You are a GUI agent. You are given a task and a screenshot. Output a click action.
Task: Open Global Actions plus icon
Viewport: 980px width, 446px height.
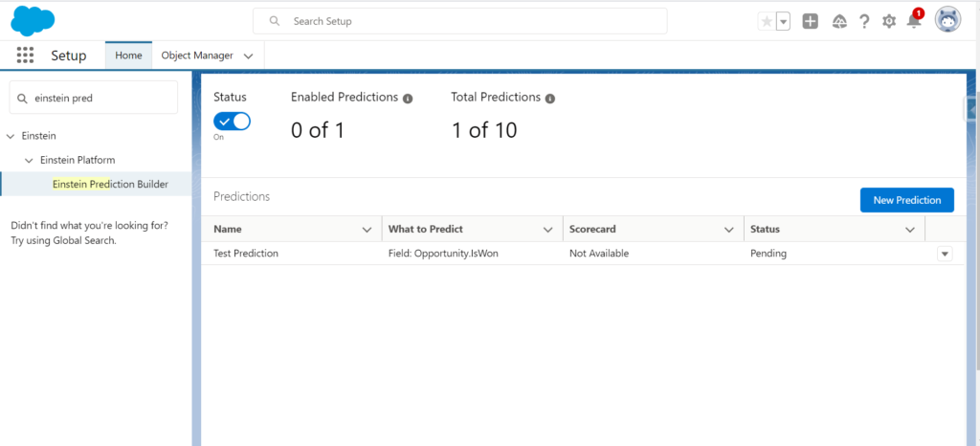810,21
